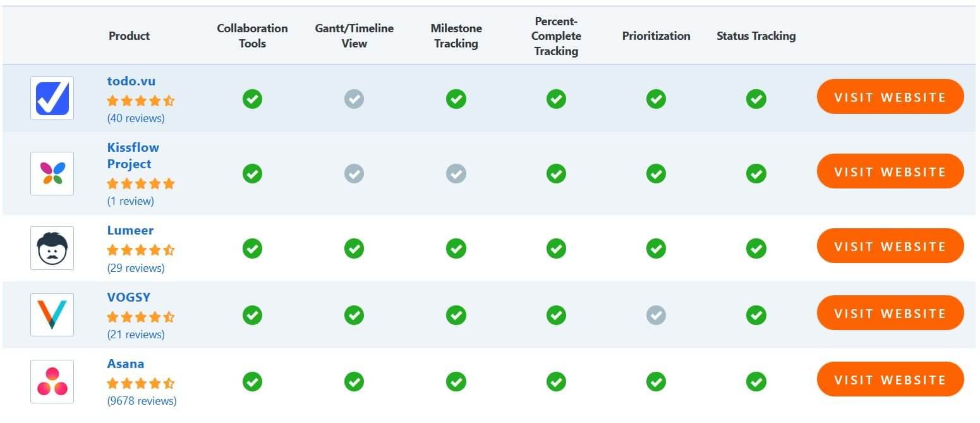
Task: Click the fifth star in todo.vu's rating
Action: tap(169, 101)
